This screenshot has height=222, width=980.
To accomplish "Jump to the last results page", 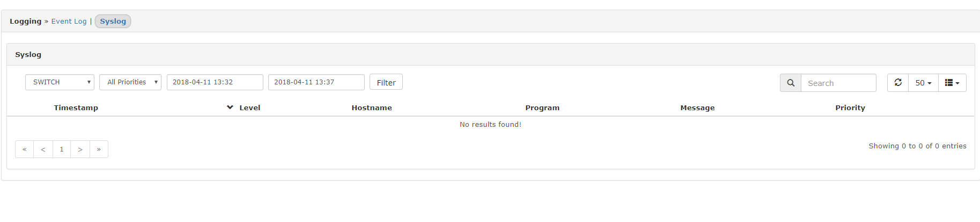I will [x=99, y=149].
